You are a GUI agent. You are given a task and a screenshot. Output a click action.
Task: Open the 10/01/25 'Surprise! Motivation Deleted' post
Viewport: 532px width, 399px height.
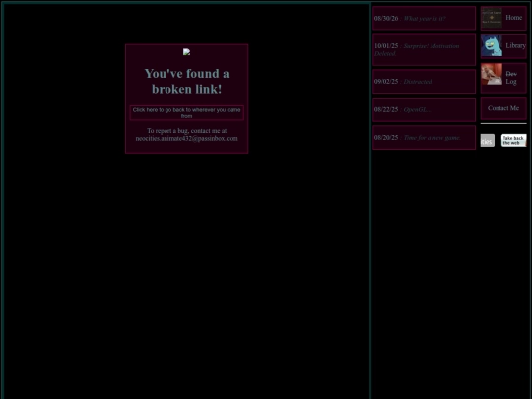[x=424, y=50]
